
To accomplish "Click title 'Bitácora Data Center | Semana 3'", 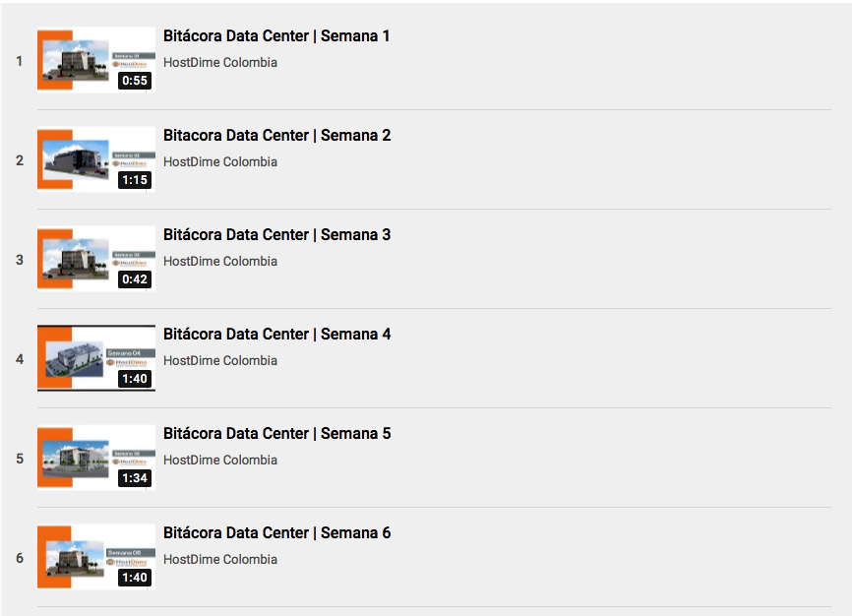I will pyautogui.click(x=277, y=235).
